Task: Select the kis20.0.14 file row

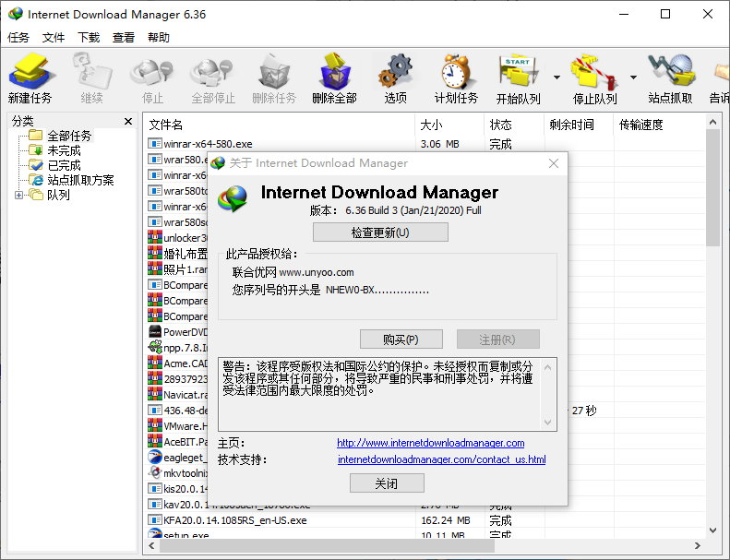Action: pyautogui.click(x=177, y=488)
